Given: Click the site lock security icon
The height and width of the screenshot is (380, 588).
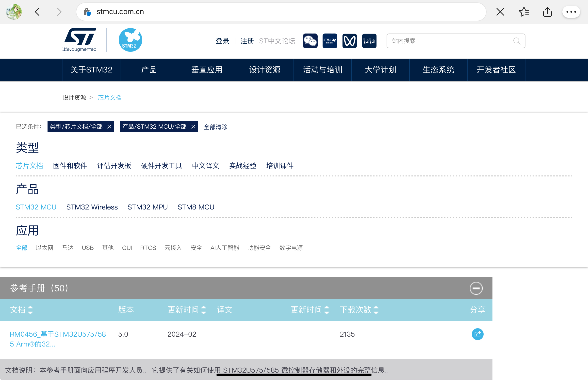Looking at the screenshot, I should click(87, 12).
